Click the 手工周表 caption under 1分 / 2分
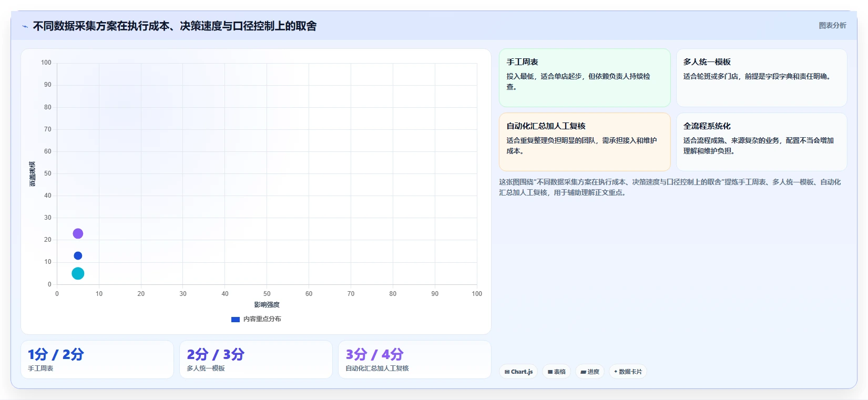The width and height of the screenshot is (868, 400). 40,368
